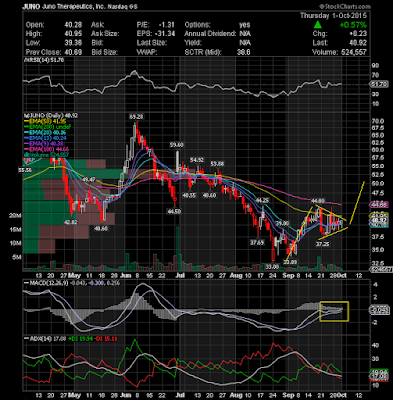
Task: Select the Last price 40.92 in header
Action: (x=358, y=43)
